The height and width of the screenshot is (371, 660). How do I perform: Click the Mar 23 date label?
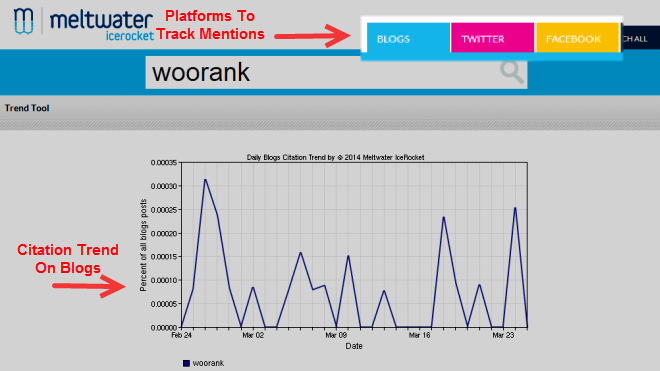503,335
